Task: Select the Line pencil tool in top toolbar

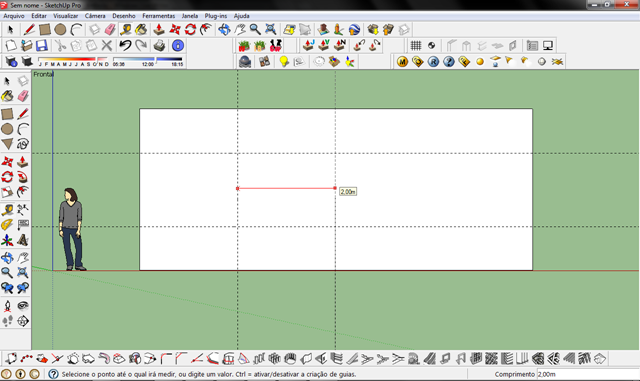Action: (29, 29)
